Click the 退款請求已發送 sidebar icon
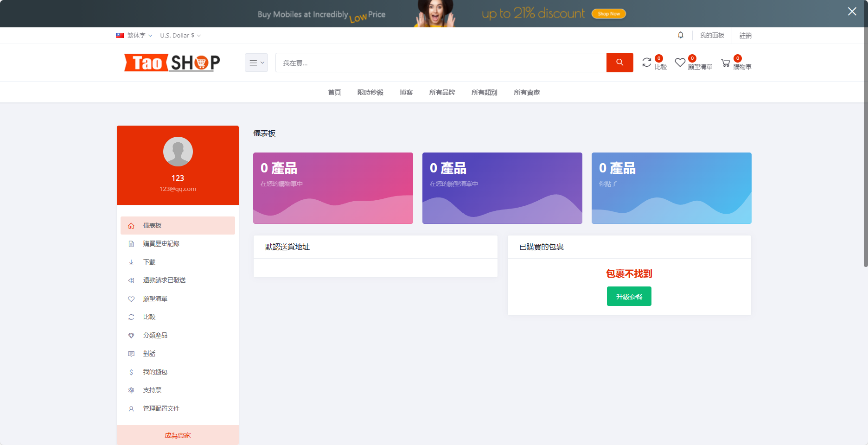Image resolution: width=868 pixels, height=445 pixels. pyautogui.click(x=131, y=280)
